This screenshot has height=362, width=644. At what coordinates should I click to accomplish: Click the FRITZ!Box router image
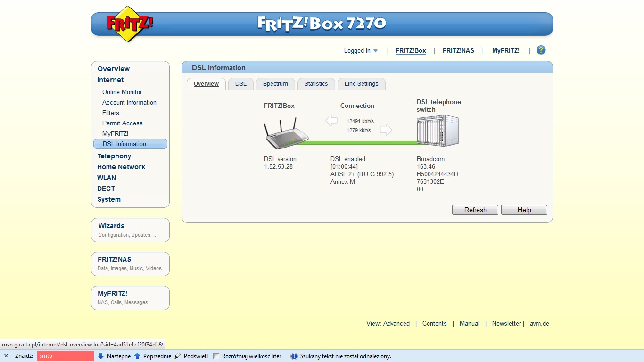pos(286,134)
